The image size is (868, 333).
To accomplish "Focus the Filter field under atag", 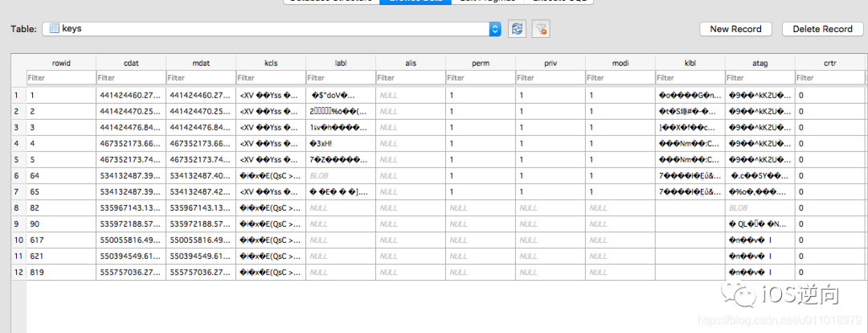I will pyautogui.click(x=760, y=78).
